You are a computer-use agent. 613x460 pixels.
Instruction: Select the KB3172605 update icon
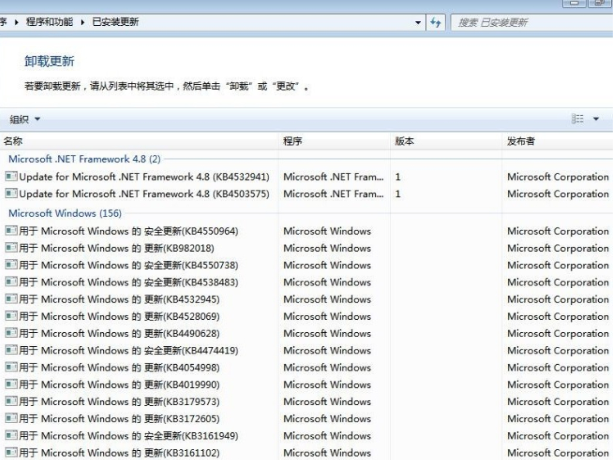(x=11, y=418)
